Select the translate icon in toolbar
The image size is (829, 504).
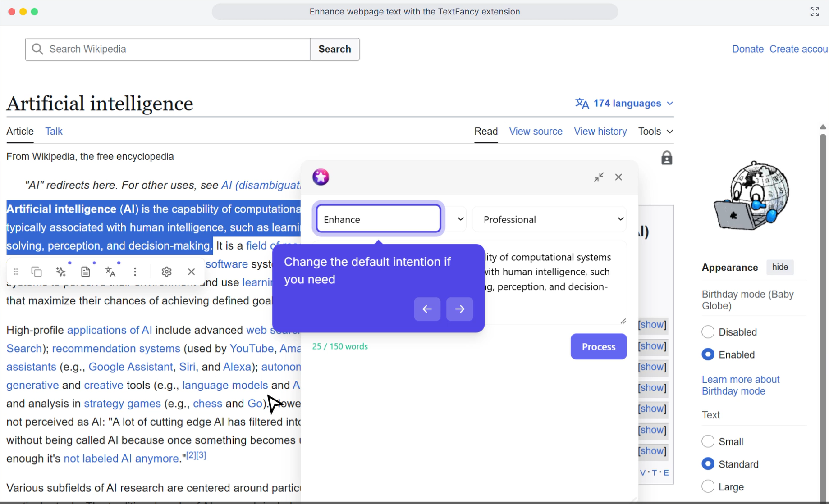(110, 271)
